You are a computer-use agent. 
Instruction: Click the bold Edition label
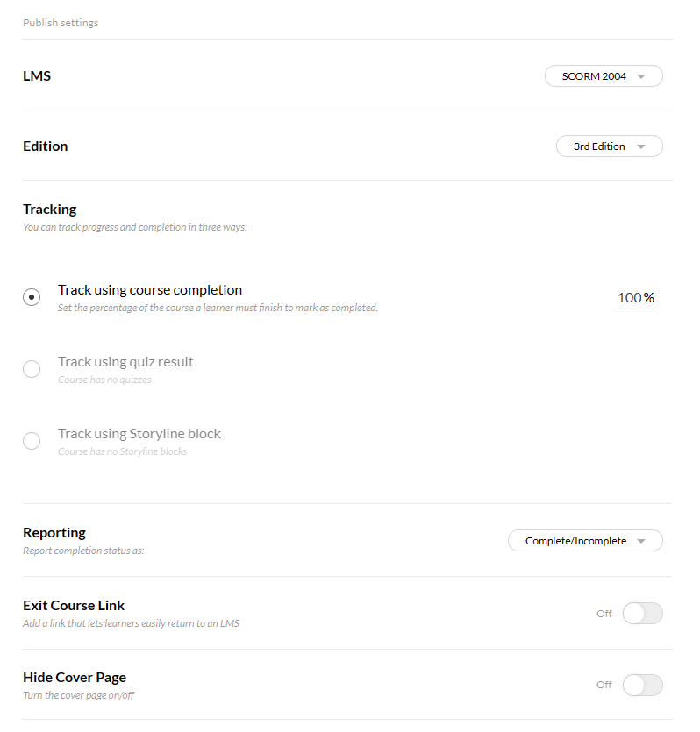click(x=46, y=146)
